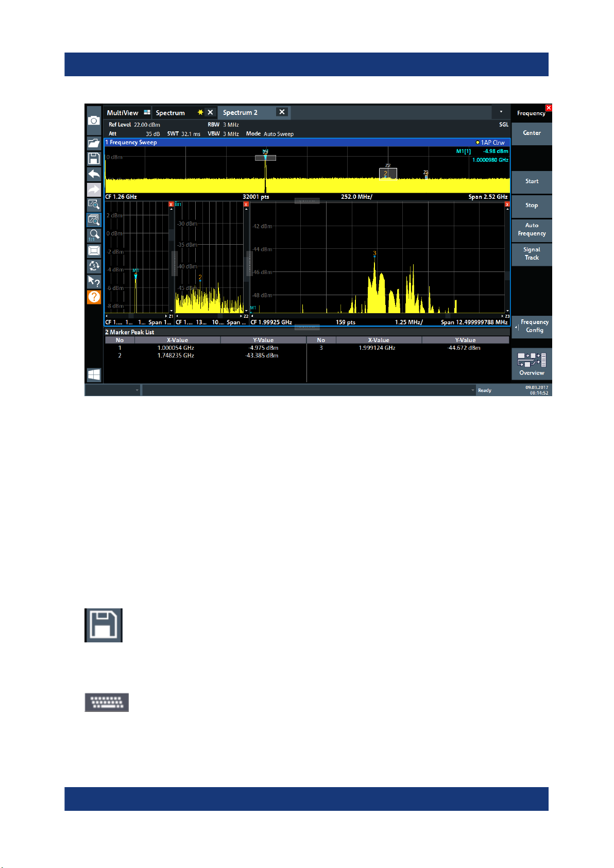Redo action with forward arrow icon
The image size is (614, 868).
pos(94,190)
